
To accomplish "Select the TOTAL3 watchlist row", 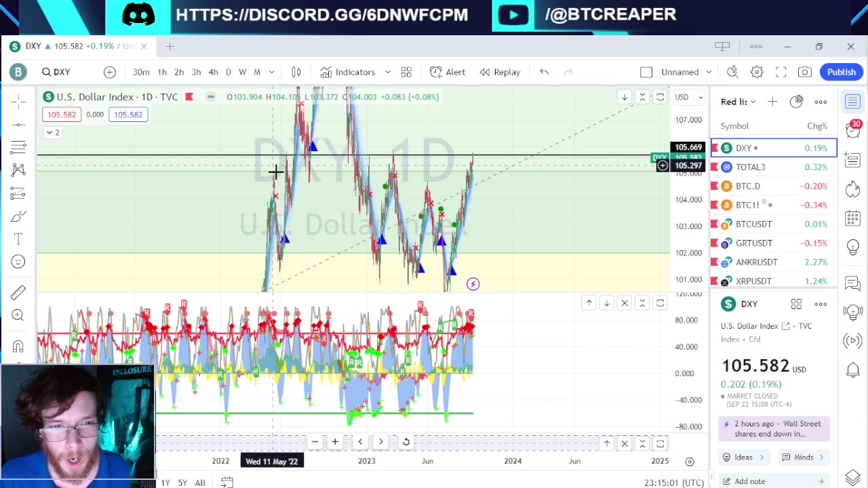I will point(774,167).
